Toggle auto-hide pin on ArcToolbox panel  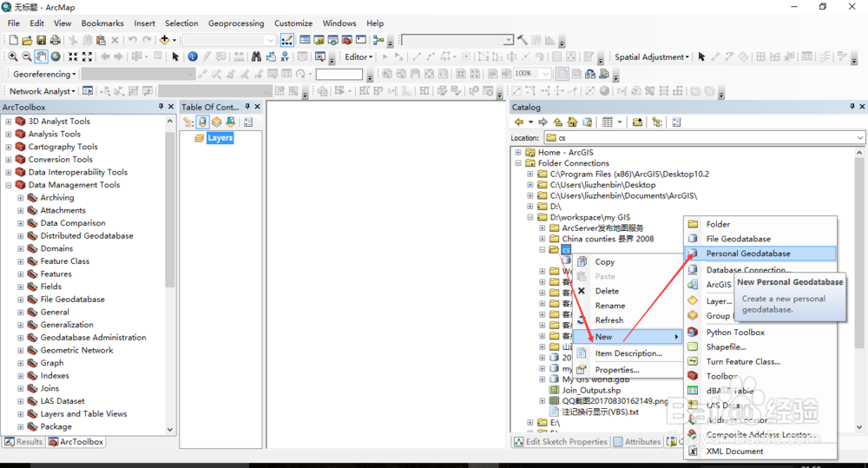pyautogui.click(x=161, y=106)
